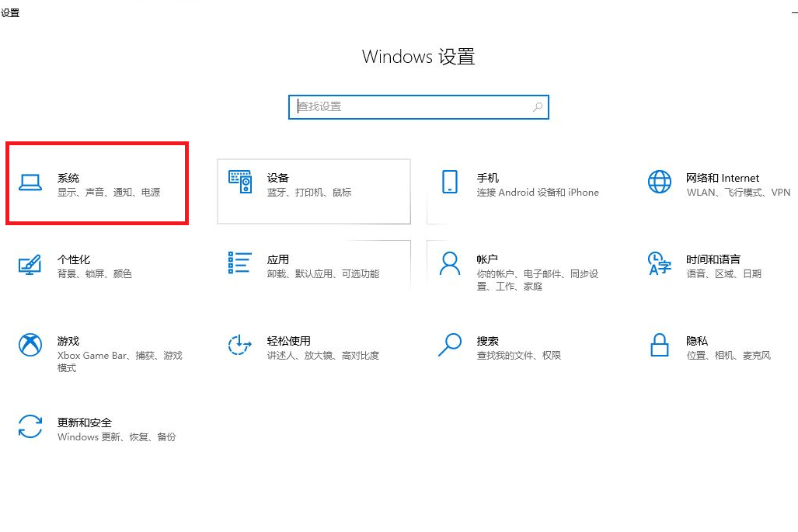The width and height of the screenshot is (798, 532).
Task: Click the text Windows 更新、恢复、备份
Action: [117, 437]
